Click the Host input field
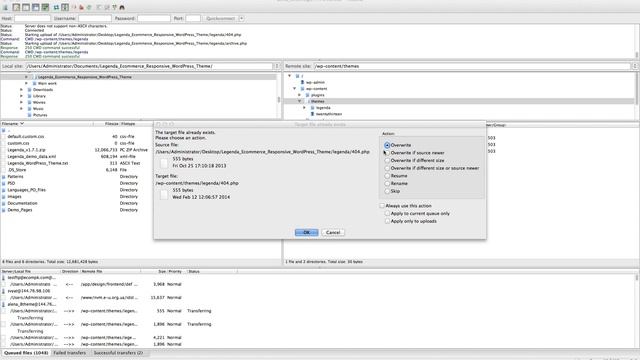Viewport: 640px width, 360px height. tap(33, 18)
